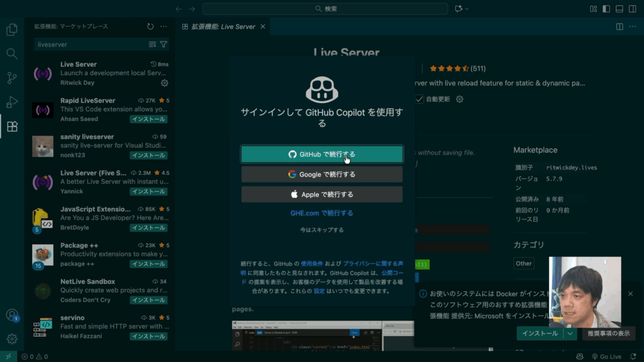Open the dropdown arrow beside インストール in notification
This screenshot has height=362, width=644.
tap(570, 334)
